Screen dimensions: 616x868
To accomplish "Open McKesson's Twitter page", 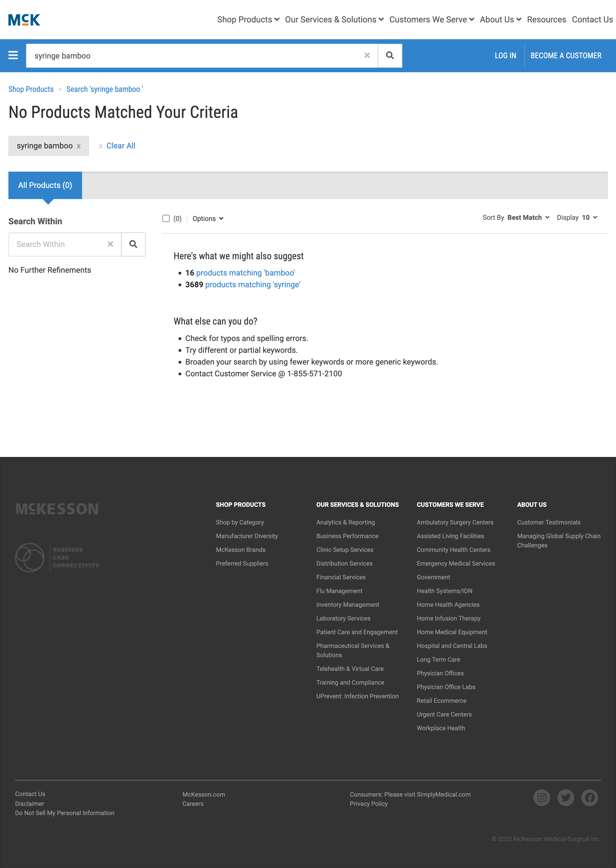I will point(566,797).
